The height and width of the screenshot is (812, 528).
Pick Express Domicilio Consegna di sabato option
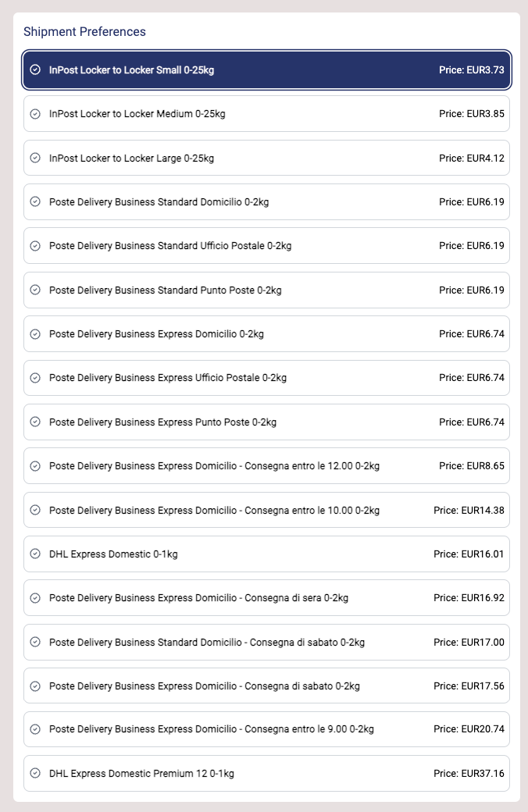tap(204, 686)
